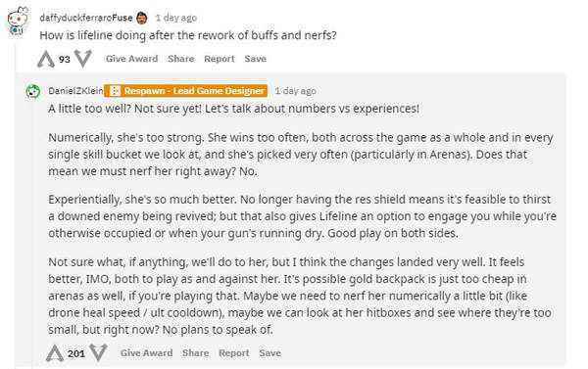
Task: Share DanielZKlein's reply
Action: [195, 353]
